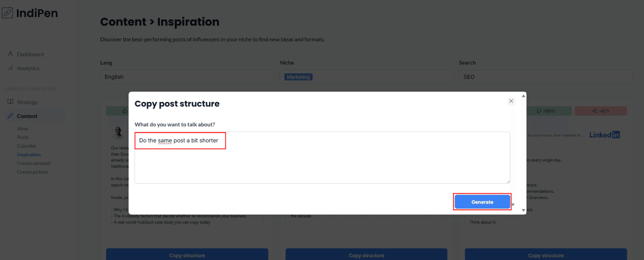Close the Copy post structure dialog
The width and height of the screenshot is (644, 260).
click(x=511, y=101)
